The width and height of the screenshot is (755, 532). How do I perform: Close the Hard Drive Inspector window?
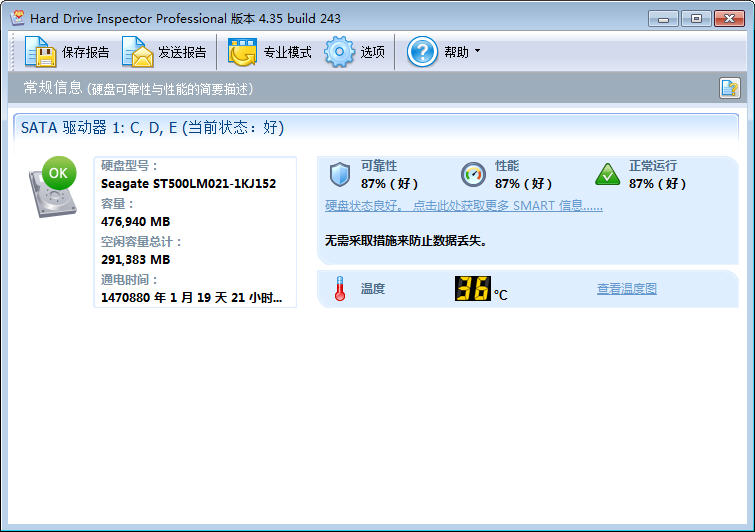(729, 19)
